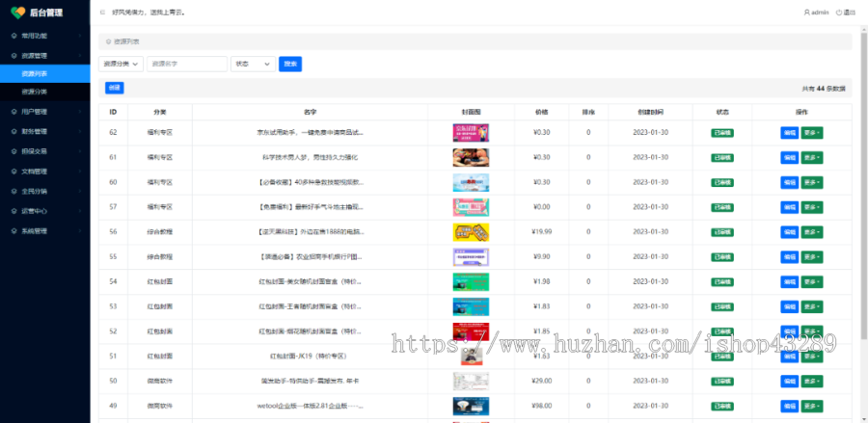Open the 更多 dropdown for row 49
This screenshot has height=423, width=868.
pyautogui.click(x=811, y=407)
